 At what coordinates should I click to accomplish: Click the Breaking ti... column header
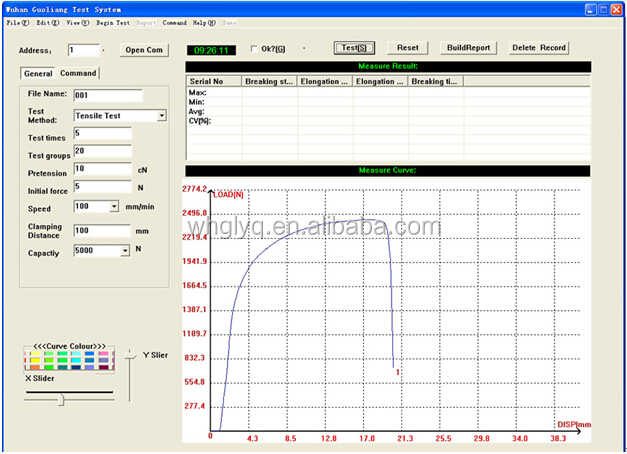pyautogui.click(x=435, y=82)
